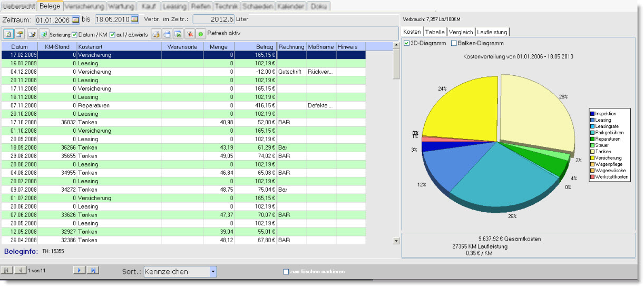Screen dimensions: 644x287
Task: Click the red filter-remove toolbar icon
Action: click(x=190, y=34)
